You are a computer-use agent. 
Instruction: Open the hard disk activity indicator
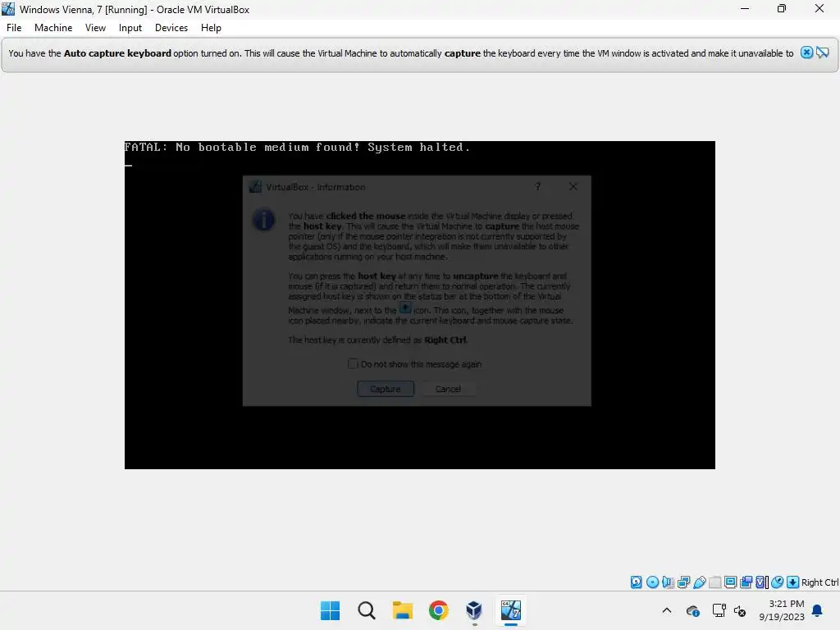636,582
